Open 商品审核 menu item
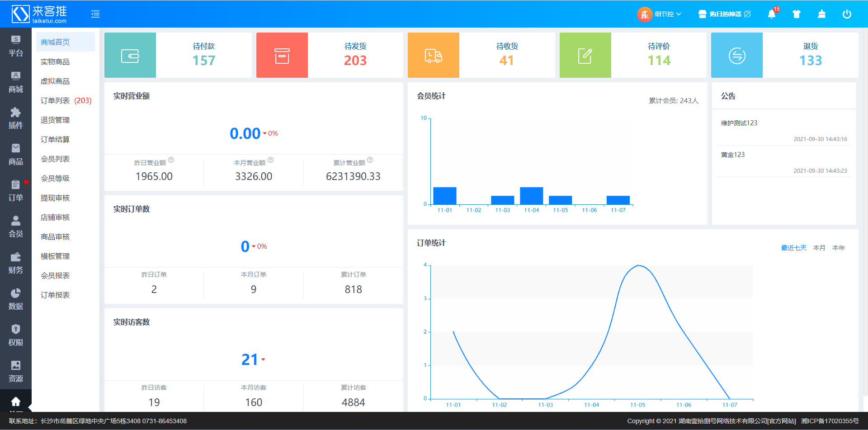 tap(66, 236)
